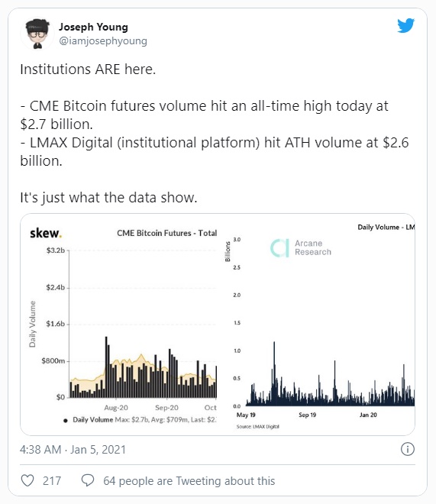The width and height of the screenshot is (436, 504).
Task: Like the tweet with heart icon
Action: tap(27, 481)
